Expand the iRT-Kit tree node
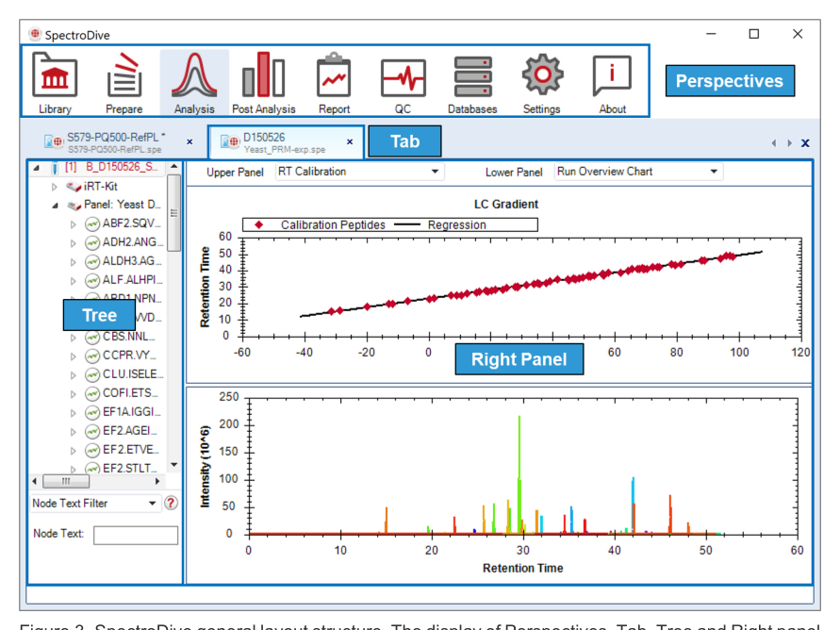Image resolution: width=840 pixels, height=630 pixels. tap(54, 187)
